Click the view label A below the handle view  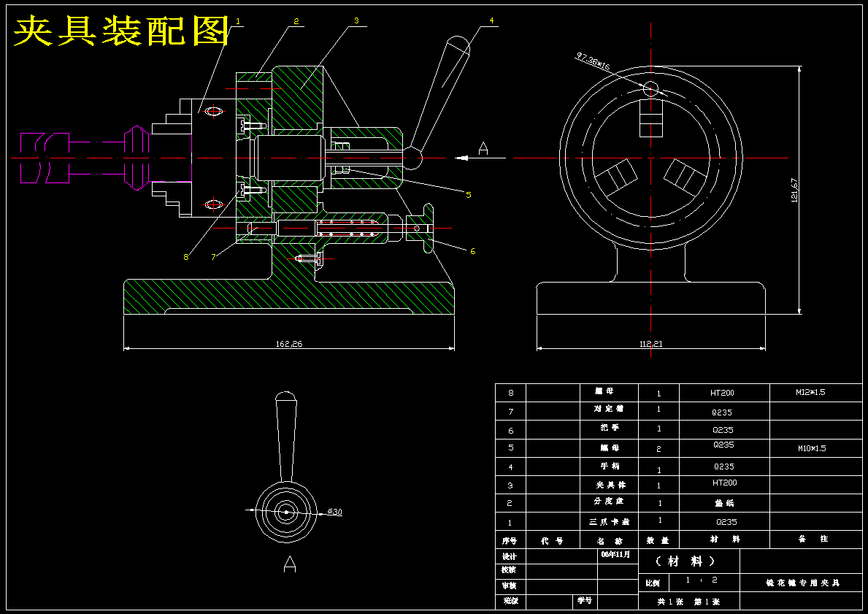point(290,564)
